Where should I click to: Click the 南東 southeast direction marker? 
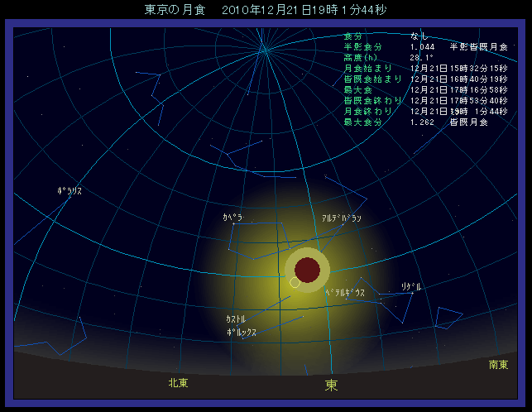click(498, 365)
